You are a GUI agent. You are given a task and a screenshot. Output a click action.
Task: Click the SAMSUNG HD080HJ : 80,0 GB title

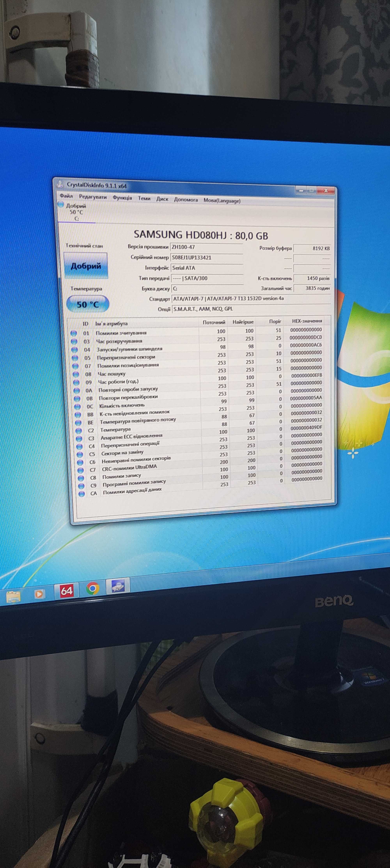pos(201,234)
